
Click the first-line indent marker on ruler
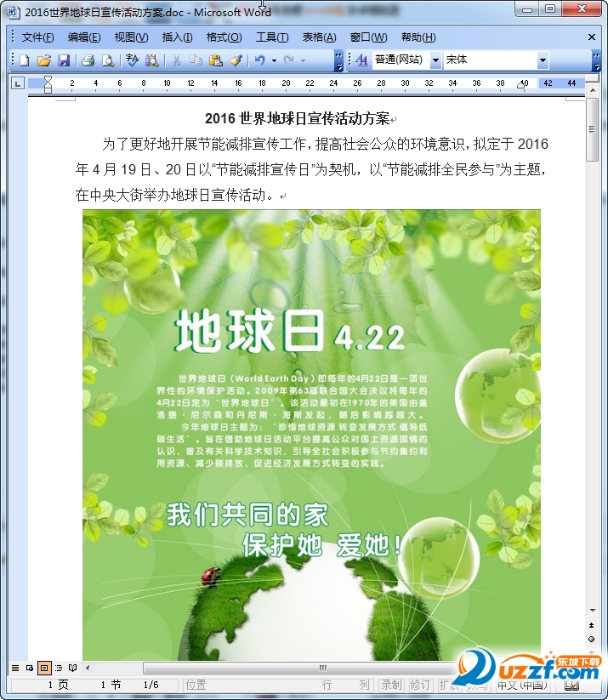point(48,79)
